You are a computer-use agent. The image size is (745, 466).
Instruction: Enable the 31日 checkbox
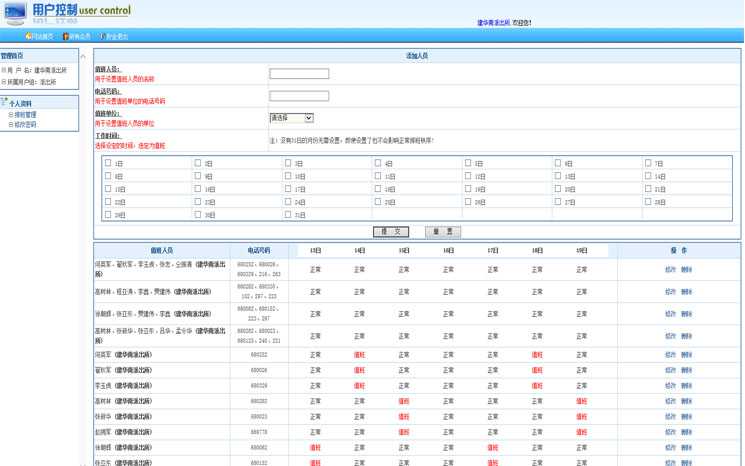[288, 215]
